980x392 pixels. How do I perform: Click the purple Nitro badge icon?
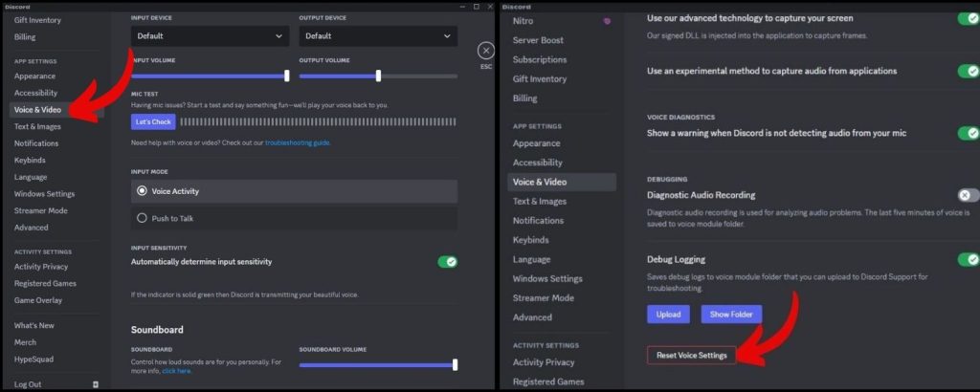[x=606, y=21]
